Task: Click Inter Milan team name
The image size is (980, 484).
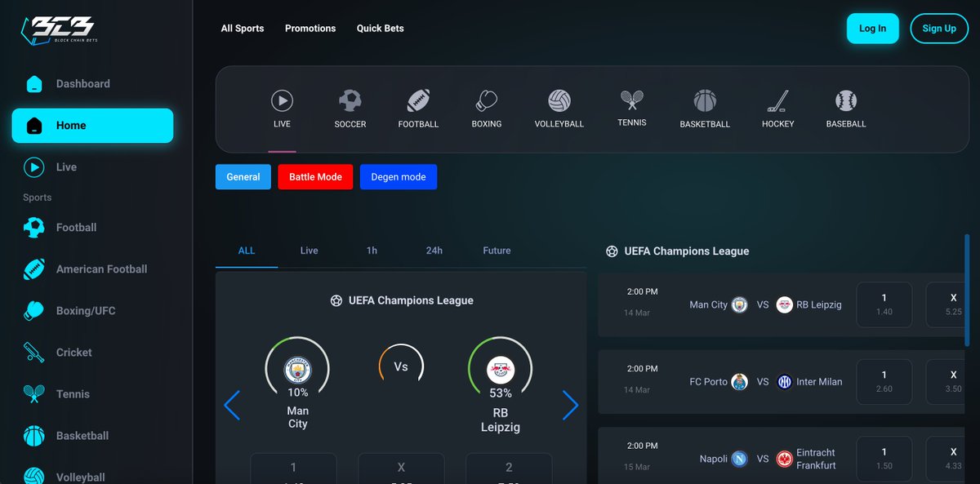Action: [819, 382]
